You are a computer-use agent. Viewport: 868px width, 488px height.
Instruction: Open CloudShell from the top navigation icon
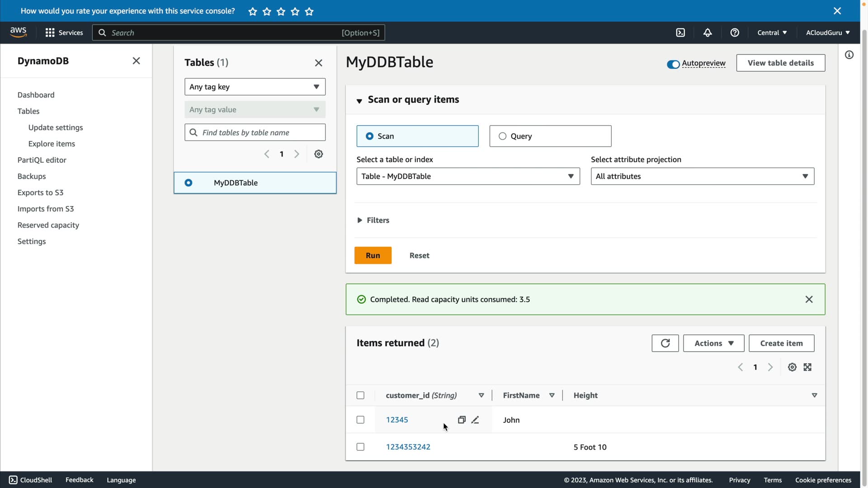[680, 33]
